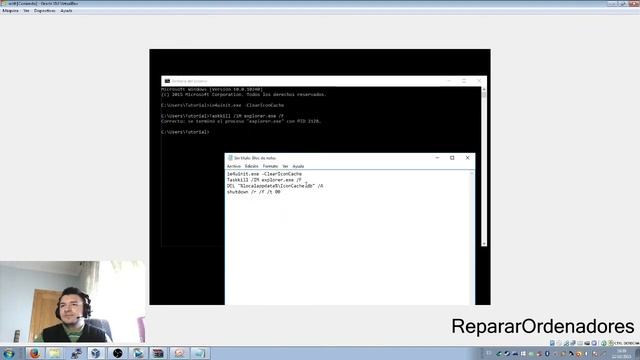Open the Máquina menu in VirtualBox
The height and width of the screenshot is (360, 640).
coord(10,11)
